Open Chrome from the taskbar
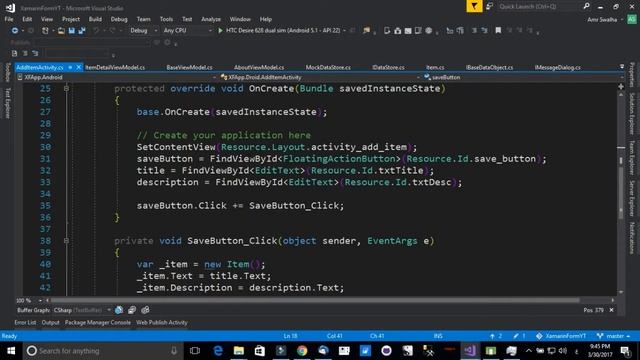640x360 pixels. pos(302,351)
